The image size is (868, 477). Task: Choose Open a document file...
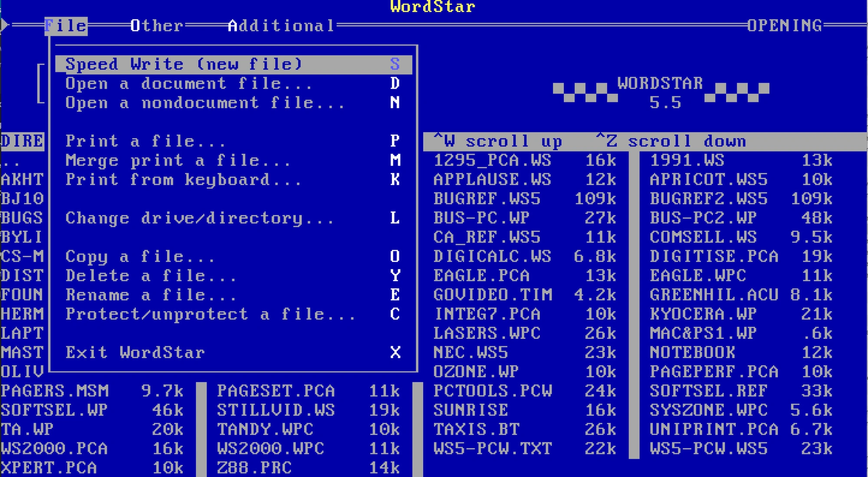[233, 83]
